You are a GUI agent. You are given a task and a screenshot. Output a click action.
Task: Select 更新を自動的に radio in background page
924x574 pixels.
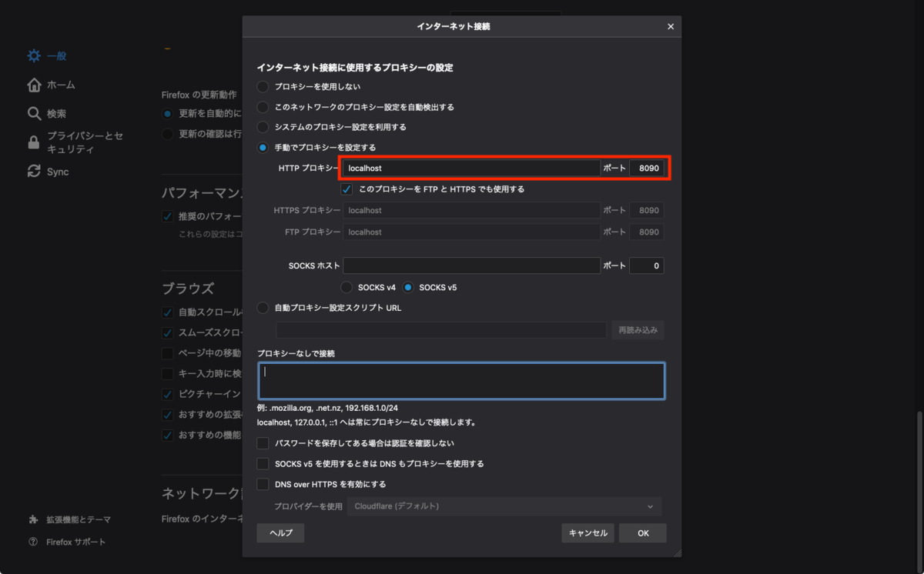167,113
